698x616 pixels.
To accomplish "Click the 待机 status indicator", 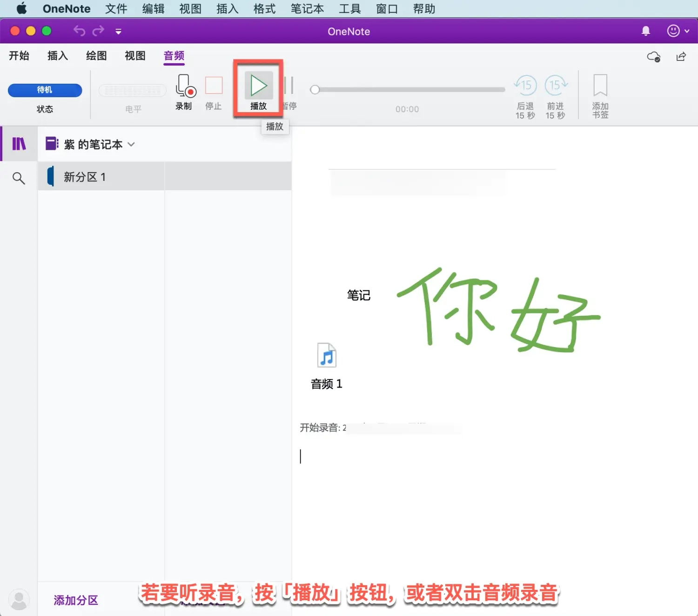I will click(45, 90).
